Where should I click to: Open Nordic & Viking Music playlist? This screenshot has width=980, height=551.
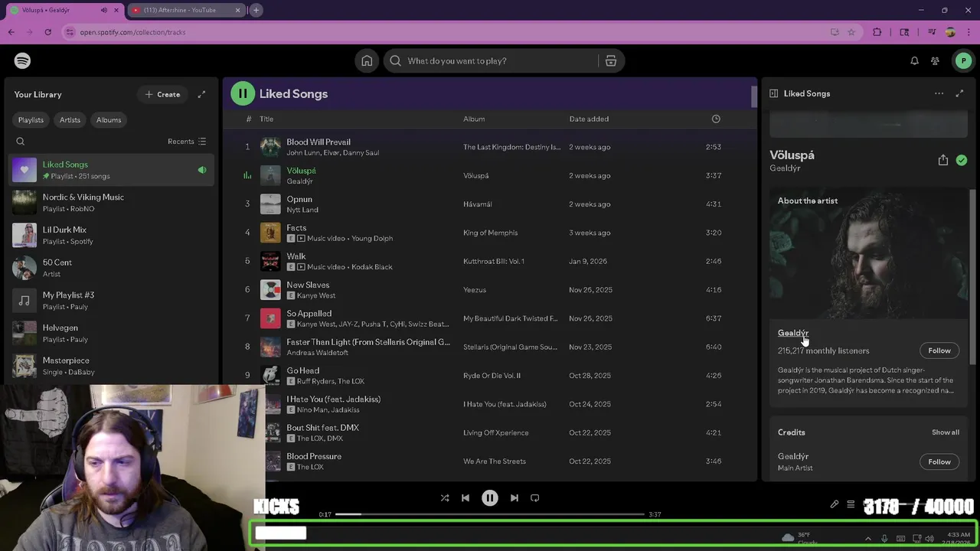pos(112,203)
